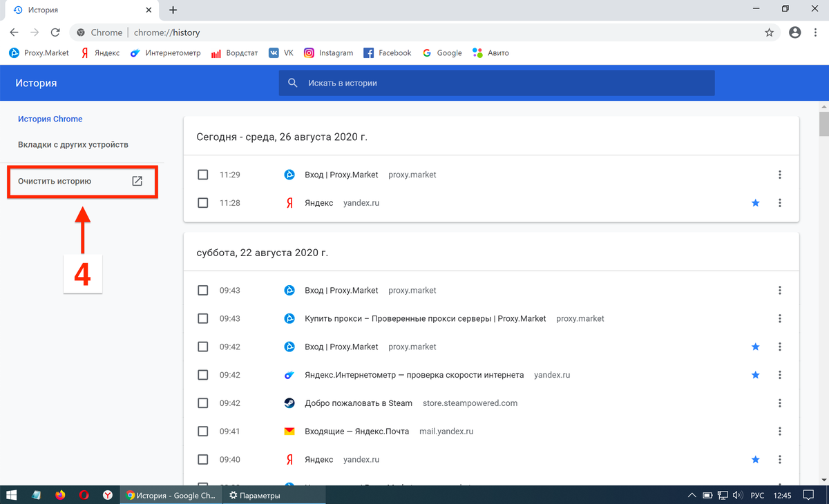The image size is (829, 504).
Task: Reload the history page
Action: pyautogui.click(x=55, y=32)
